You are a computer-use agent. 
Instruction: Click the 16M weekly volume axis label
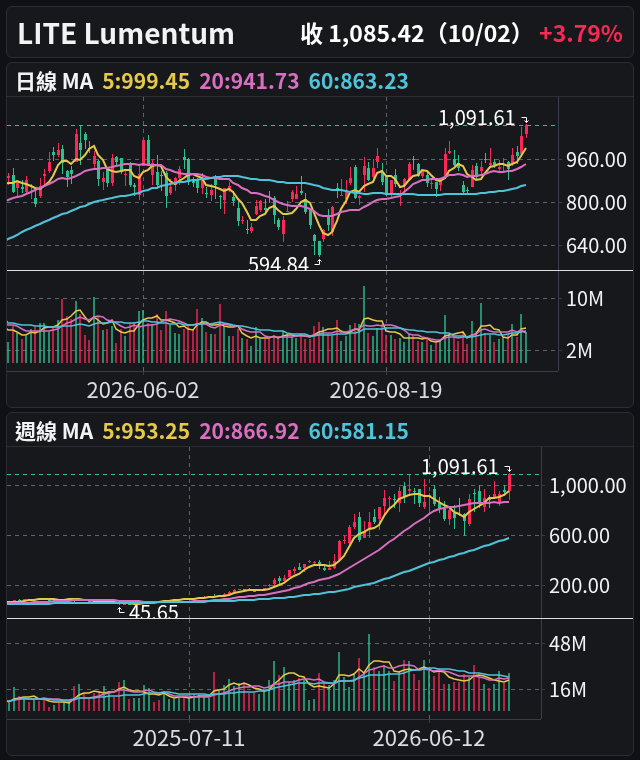(568, 690)
